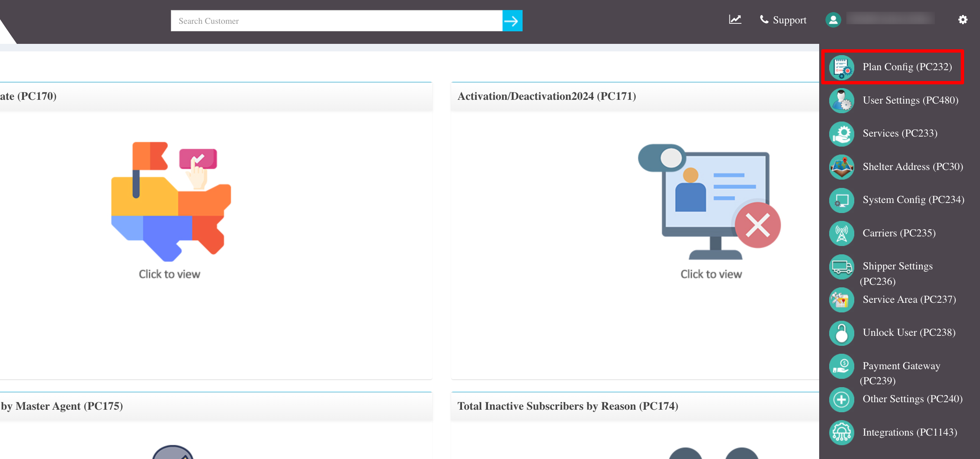Select the User Settings (PC480) gear-person icon
This screenshot has height=459, width=980.
[x=841, y=100]
